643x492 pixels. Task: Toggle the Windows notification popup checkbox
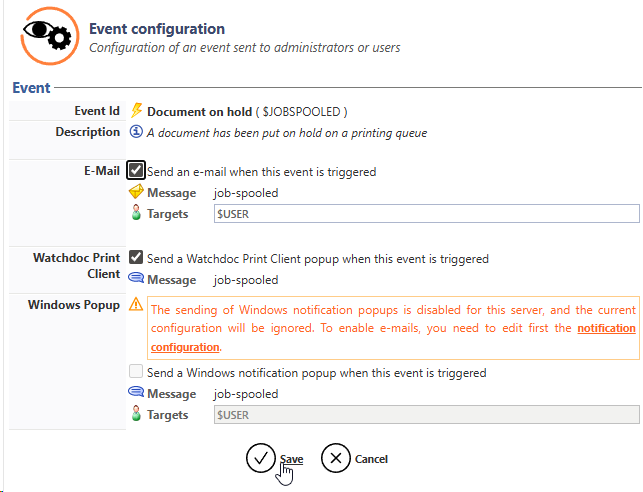pyautogui.click(x=136, y=372)
